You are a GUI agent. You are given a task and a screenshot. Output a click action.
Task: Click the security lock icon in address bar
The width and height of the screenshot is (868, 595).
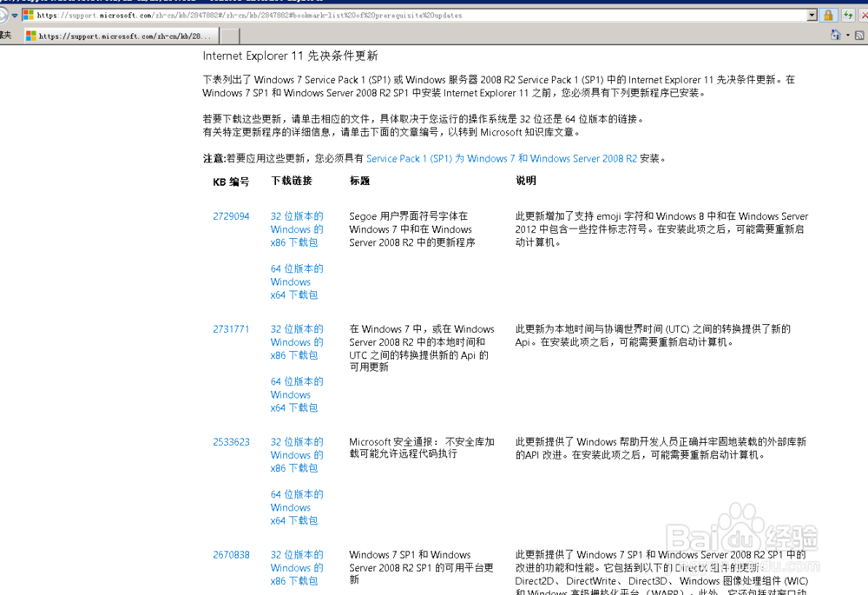pyautogui.click(x=828, y=16)
